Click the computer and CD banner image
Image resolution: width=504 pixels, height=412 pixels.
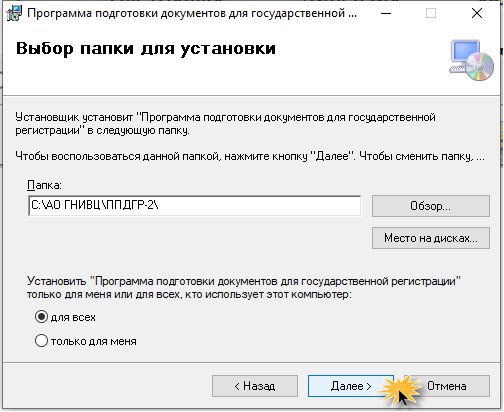pyautogui.click(x=472, y=60)
